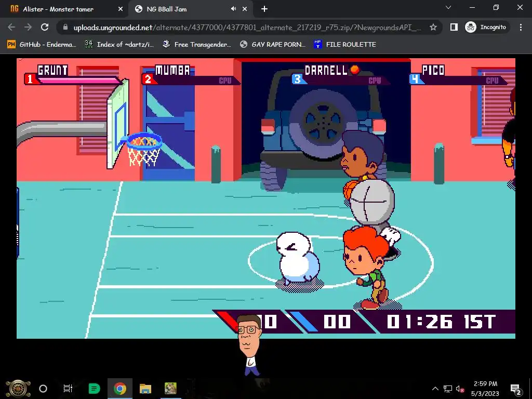This screenshot has width=532, height=399.
Task: Open the Index of ~dartz bookmark
Action: (x=119, y=45)
